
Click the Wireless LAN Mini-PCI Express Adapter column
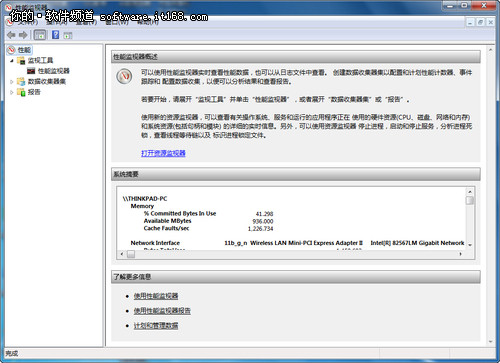click(x=293, y=243)
